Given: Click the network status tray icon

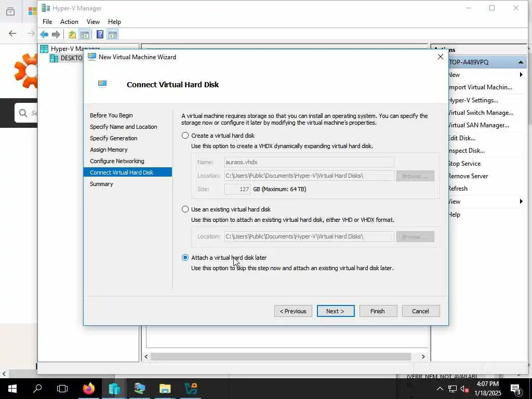Looking at the screenshot, I should (x=453, y=389).
